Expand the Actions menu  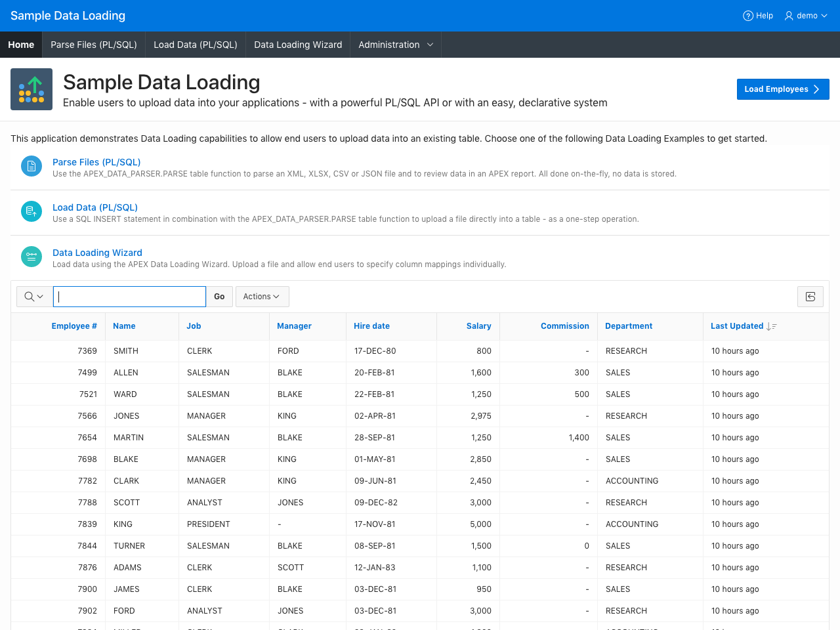tap(262, 297)
